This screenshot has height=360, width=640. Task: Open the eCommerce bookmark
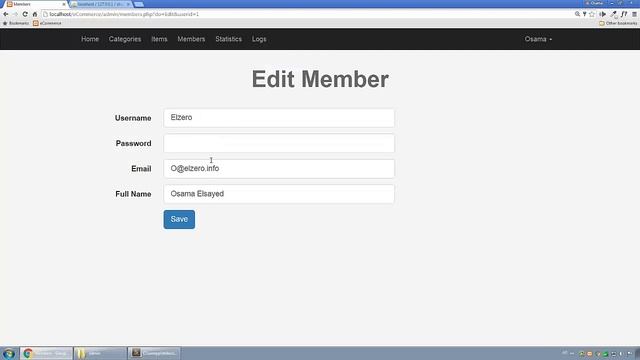tap(47, 23)
